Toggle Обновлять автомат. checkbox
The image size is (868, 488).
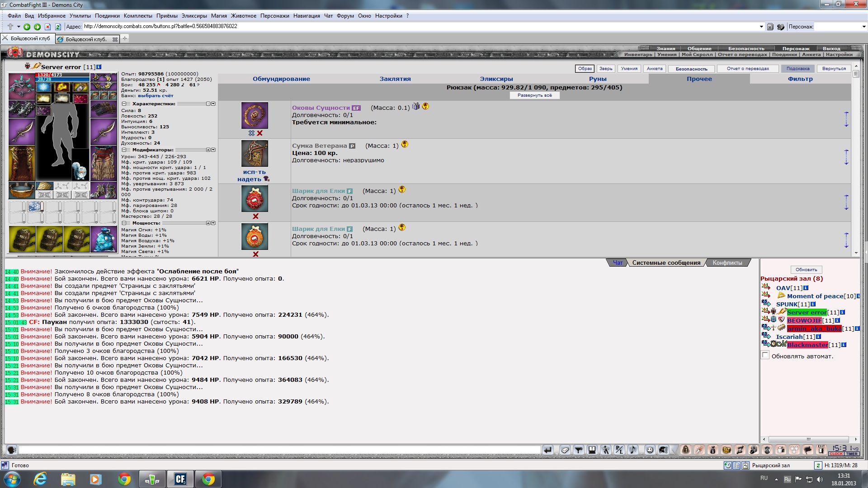pos(765,356)
